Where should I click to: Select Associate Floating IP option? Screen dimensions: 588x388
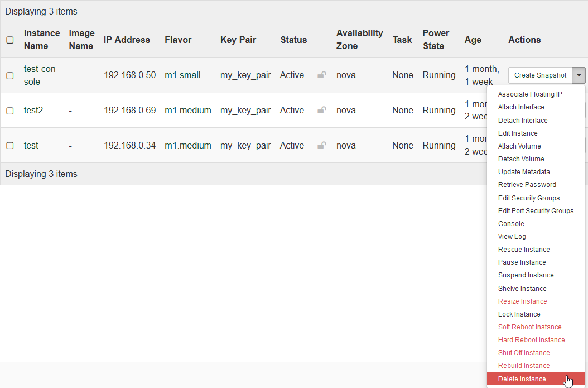click(x=530, y=94)
